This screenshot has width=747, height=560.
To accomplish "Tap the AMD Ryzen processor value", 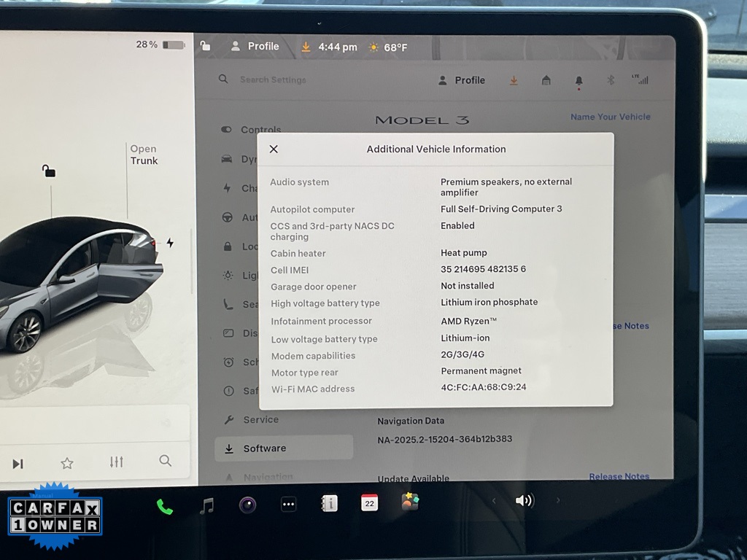I will pos(468,321).
